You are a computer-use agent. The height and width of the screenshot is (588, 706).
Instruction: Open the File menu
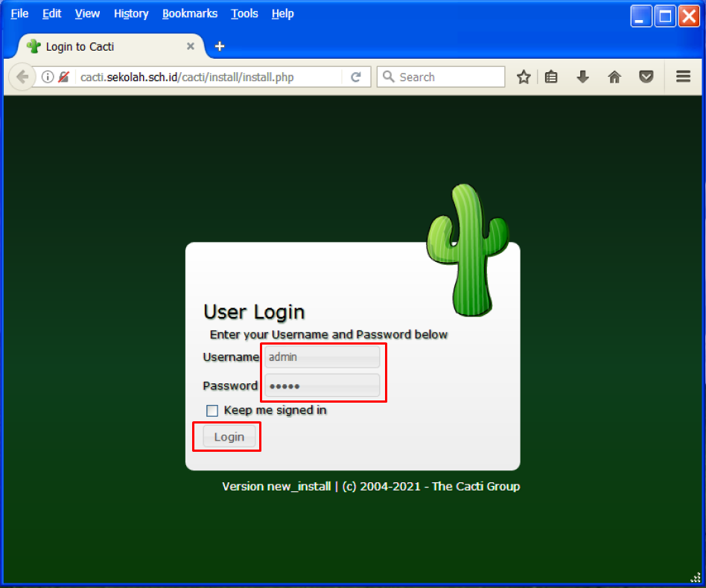pyautogui.click(x=19, y=13)
